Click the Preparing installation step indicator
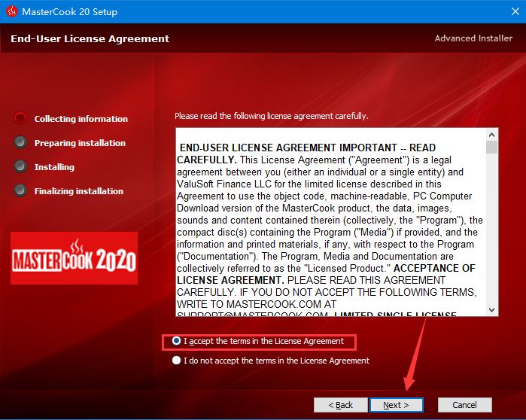Screen dimensions: 526x420 click(x=20, y=142)
